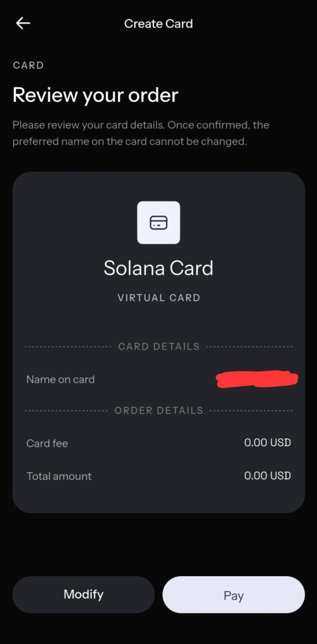Click the VIRTUAL CARD label

pos(159,297)
